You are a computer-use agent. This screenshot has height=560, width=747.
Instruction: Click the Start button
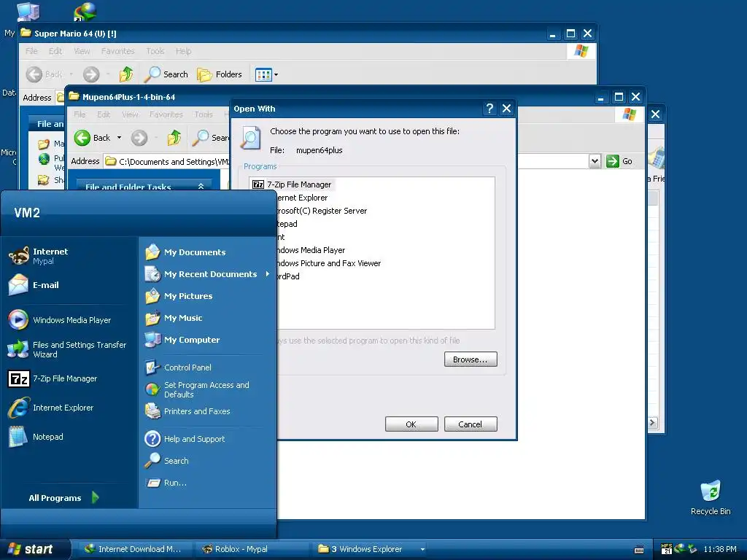click(35, 549)
